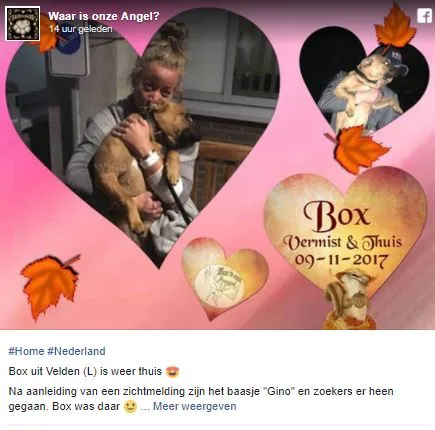Click the small heart photo of man with dog

[364, 83]
